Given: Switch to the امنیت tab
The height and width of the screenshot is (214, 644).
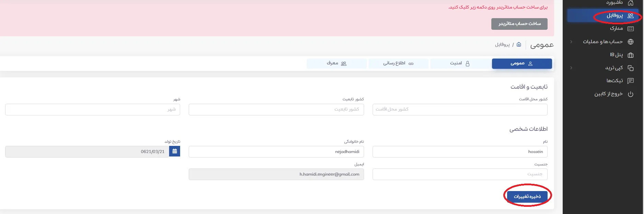Looking at the screenshot, I should tap(460, 64).
